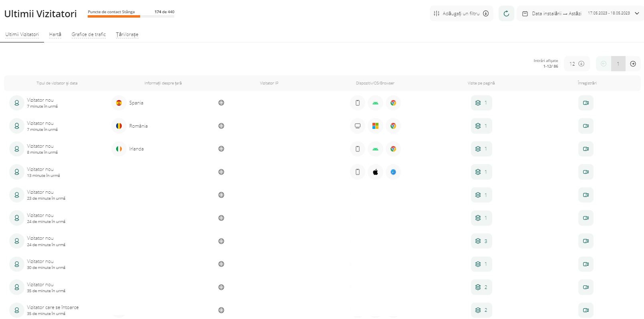The height and width of the screenshot is (319, 644).
Task: Click the desktop device icon in România row
Action: (358, 126)
